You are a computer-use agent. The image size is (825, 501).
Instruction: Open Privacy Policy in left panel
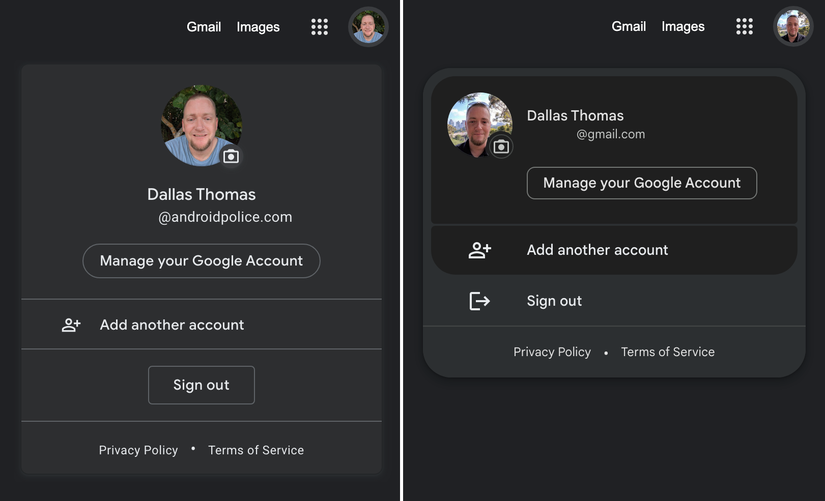click(138, 450)
